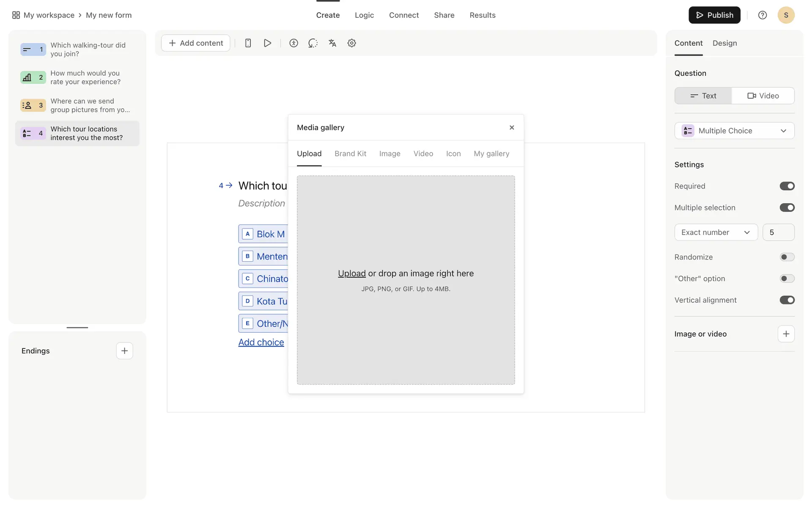
Task: Switch to the Brand Kit tab
Action: pyautogui.click(x=350, y=154)
